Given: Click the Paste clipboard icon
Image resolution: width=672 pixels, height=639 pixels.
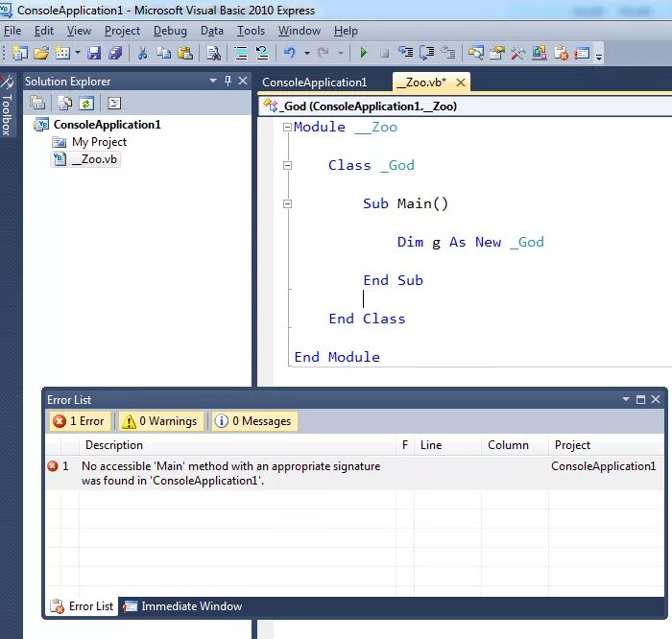Looking at the screenshot, I should click(185, 53).
